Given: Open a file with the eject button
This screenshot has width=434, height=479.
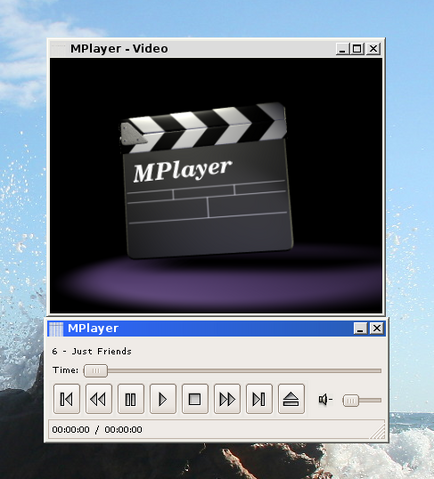Looking at the screenshot, I should [291, 399].
